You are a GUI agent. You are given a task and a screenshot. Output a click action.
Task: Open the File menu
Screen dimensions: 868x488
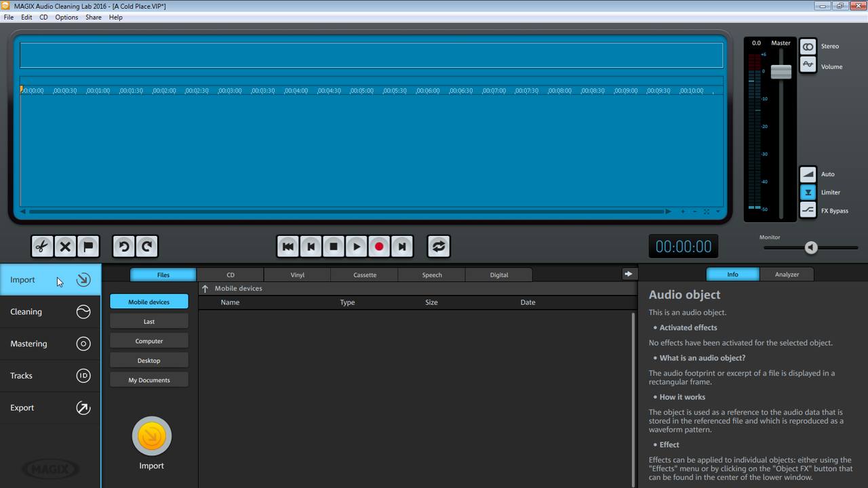pyautogui.click(x=9, y=17)
